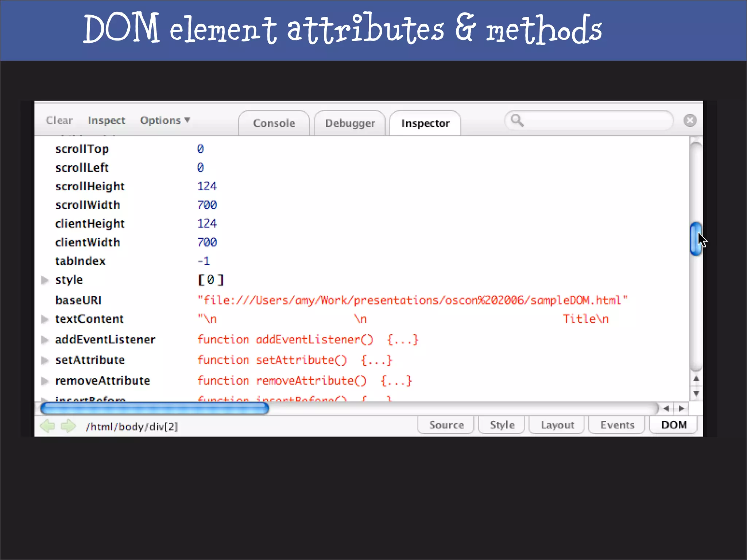Click the scrollWidth value 700
Viewport: 747px width, 560px height.
pyautogui.click(x=207, y=205)
